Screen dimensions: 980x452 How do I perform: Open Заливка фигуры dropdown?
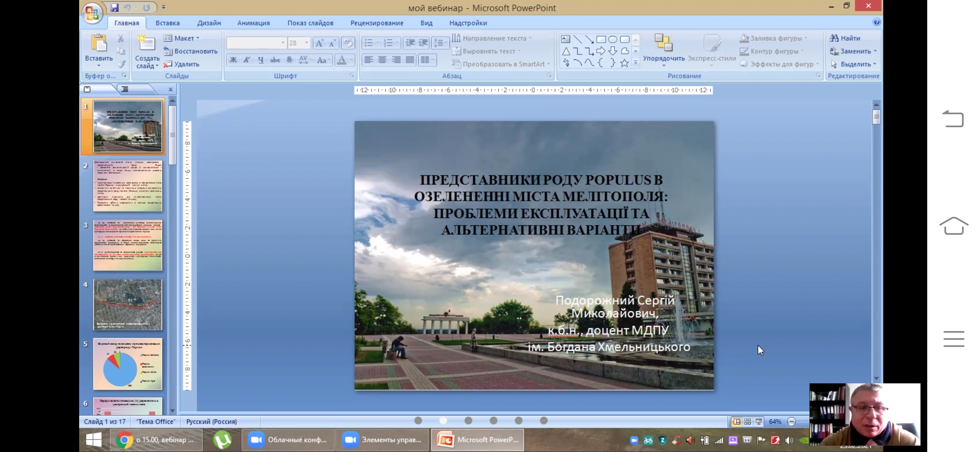pos(775,38)
